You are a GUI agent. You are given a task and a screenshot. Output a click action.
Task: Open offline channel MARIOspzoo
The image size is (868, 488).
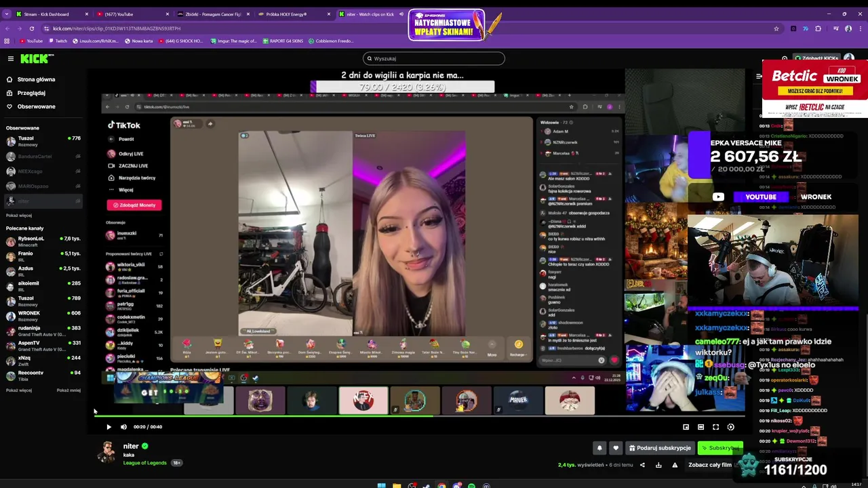coord(42,186)
